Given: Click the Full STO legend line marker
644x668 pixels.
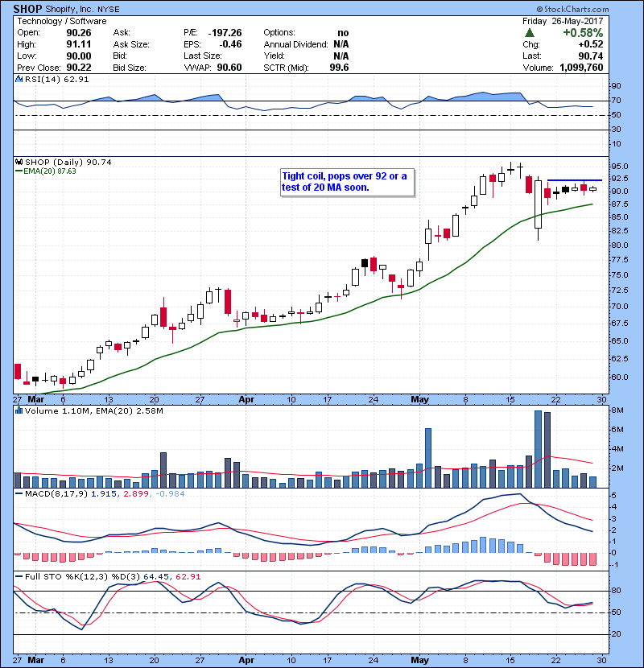Looking at the screenshot, I should pos(19,576).
